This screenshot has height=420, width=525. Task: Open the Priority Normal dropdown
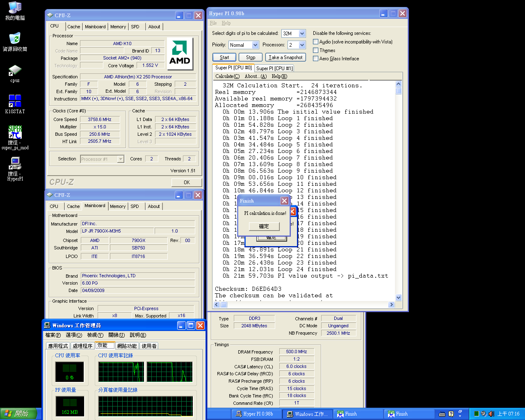point(255,45)
